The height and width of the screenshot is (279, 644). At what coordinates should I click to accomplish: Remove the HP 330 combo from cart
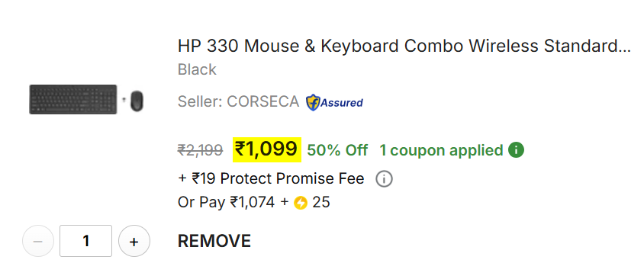click(214, 241)
